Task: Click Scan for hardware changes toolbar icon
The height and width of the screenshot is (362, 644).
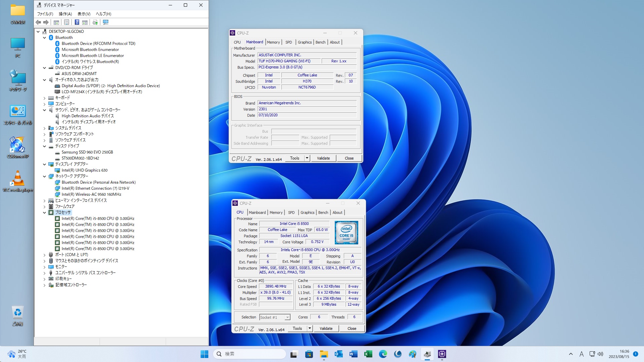Action: click(x=106, y=22)
